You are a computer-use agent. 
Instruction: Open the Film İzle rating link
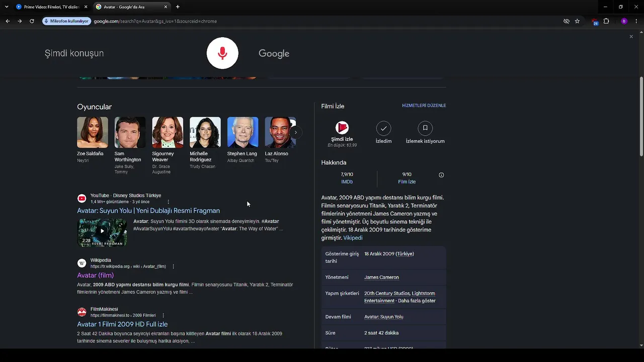click(407, 182)
